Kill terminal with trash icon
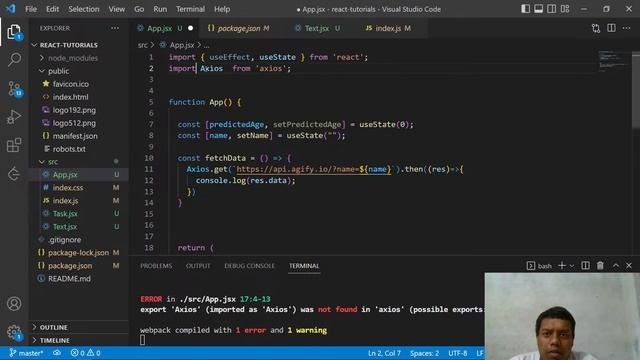 tap(600, 266)
